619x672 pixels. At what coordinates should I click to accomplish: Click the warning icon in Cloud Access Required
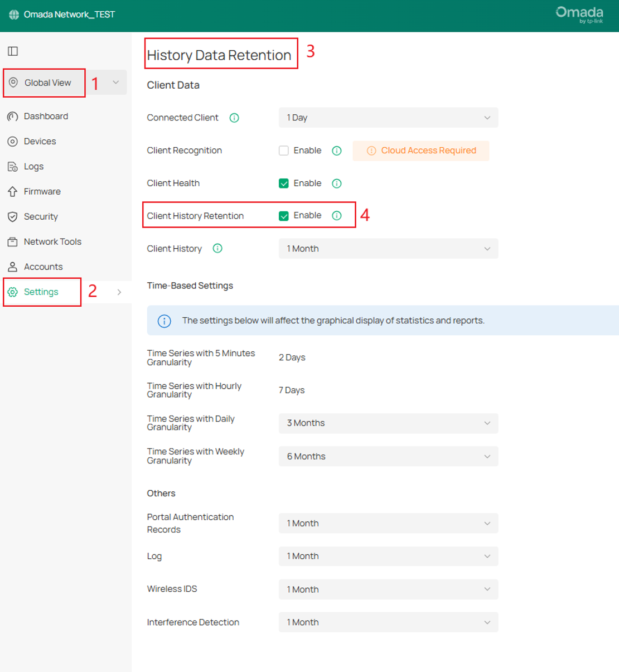coord(371,151)
